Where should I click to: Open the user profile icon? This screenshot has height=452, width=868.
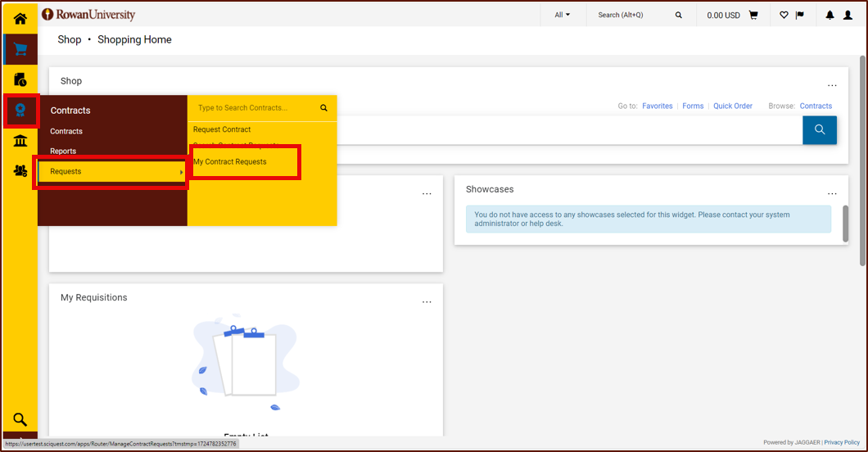848,15
